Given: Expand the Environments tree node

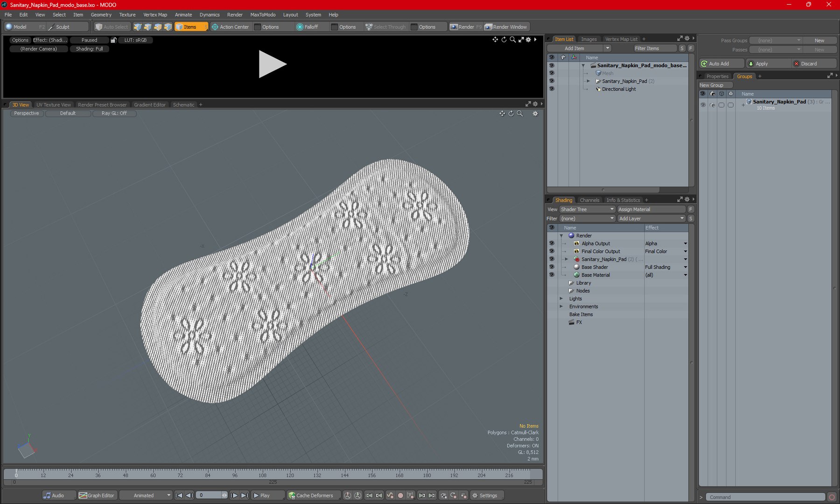Looking at the screenshot, I should [x=561, y=307].
